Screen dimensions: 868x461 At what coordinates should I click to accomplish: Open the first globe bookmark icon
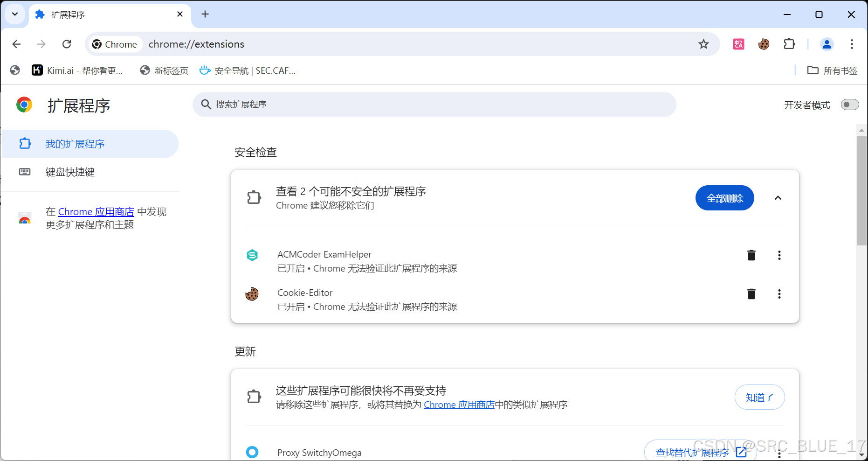pos(15,70)
